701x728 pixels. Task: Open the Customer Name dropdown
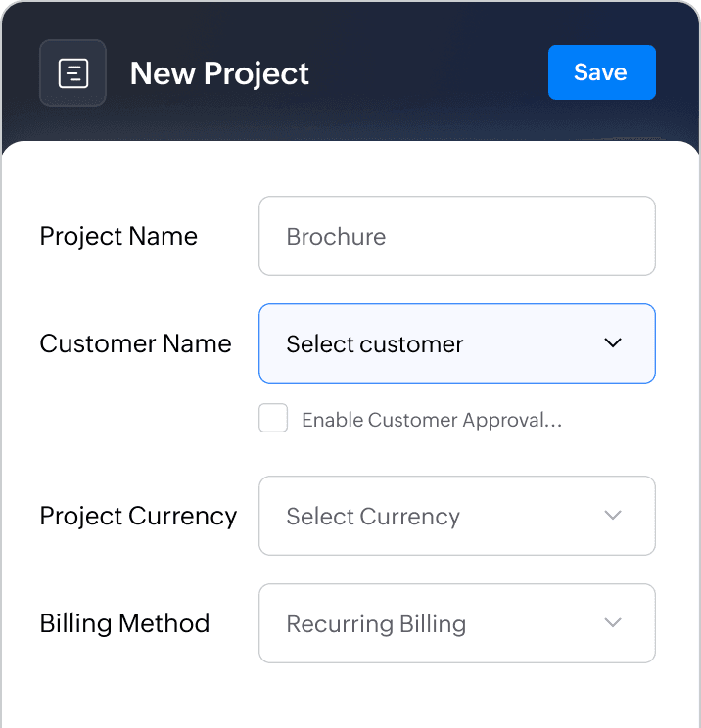pos(456,343)
